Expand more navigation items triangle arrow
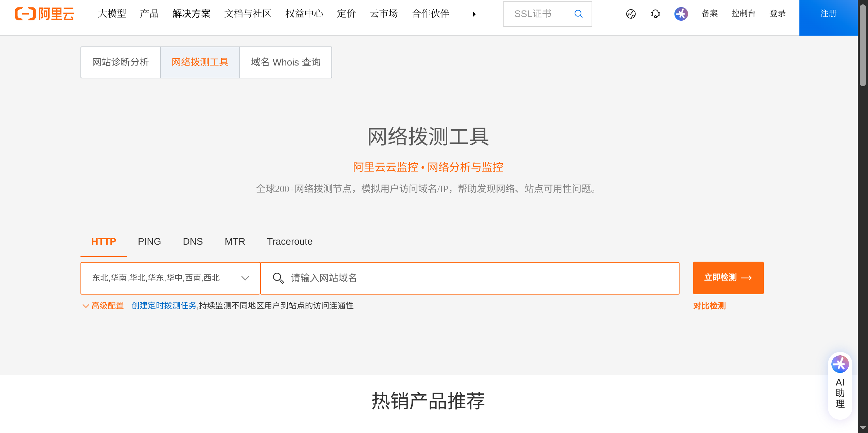Screen dimensions: 868x433 [x=474, y=14]
